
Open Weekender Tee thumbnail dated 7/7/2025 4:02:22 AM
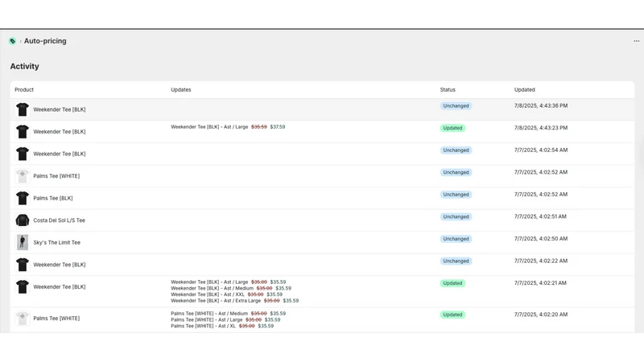pyautogui.click(x=23, y=265)
